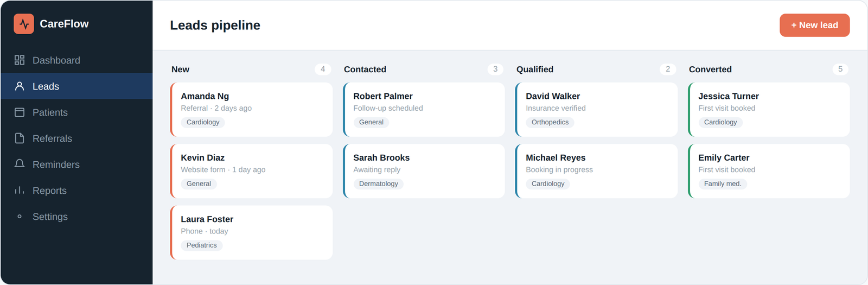Click the Pediatrics tag on Laura Foster

[x=202, y=245]
